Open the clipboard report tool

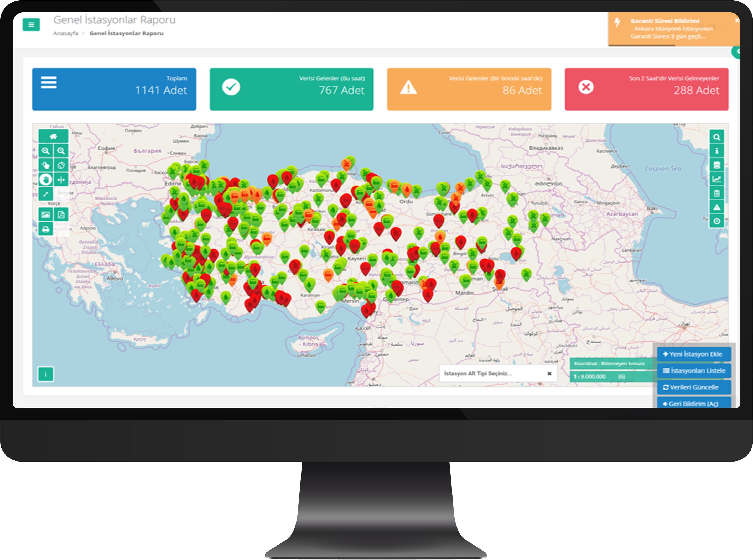pyautogui.click(x=717, y=193)
